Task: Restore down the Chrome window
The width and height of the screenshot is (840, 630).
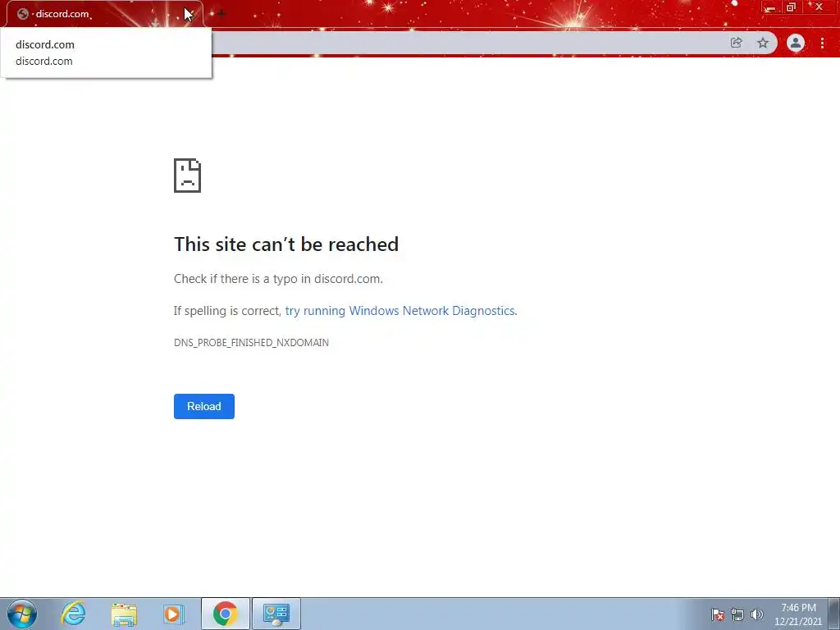Action: pyautogui.click(x=792, y=7)
